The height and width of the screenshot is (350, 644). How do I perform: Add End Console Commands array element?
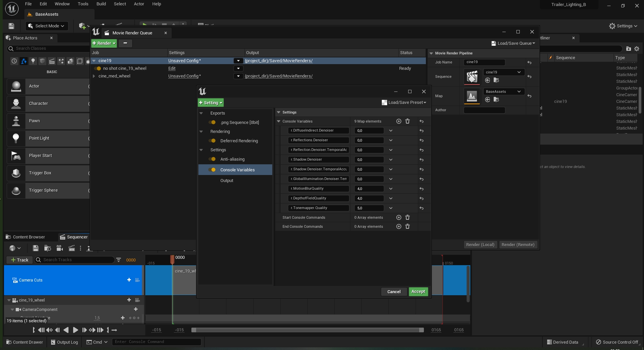pyautogui.click(x=398, y=226)
